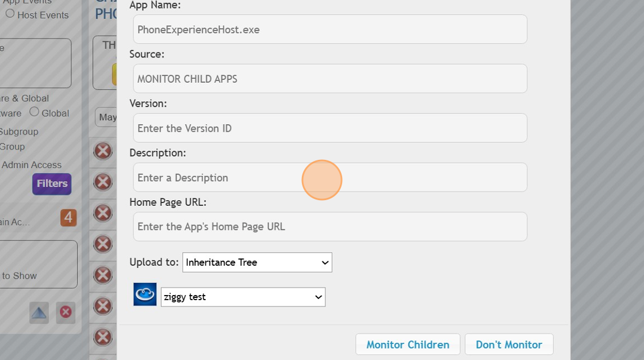Click the orange badge showing 4
644x360 pixels.
click(x=68, y=218)
